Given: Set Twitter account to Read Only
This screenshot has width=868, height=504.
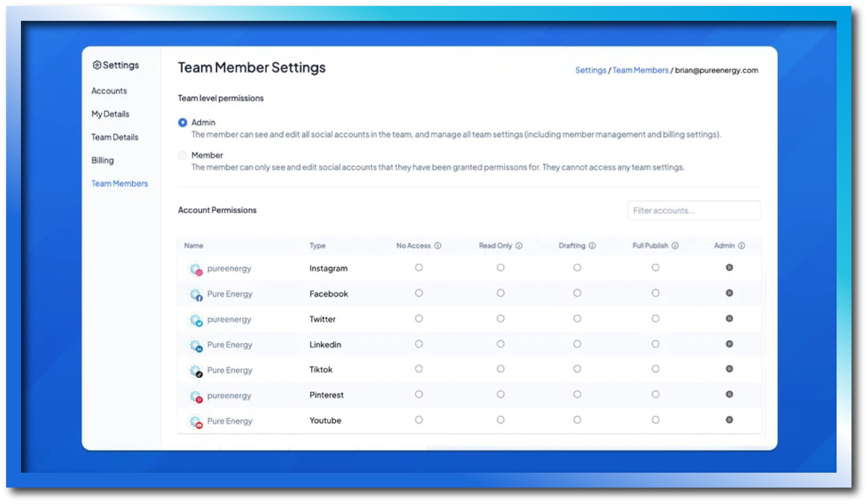Looking at the screenshot, I should [x=501, y=318].
